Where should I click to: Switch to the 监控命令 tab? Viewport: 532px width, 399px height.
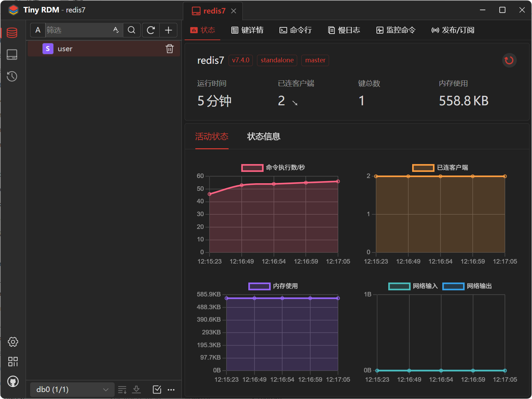[x=396, y=30]
